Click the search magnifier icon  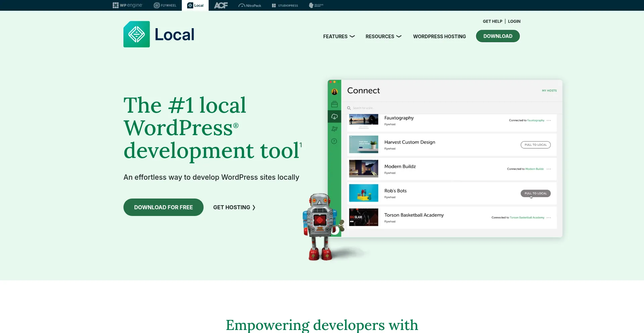point(349,108)
